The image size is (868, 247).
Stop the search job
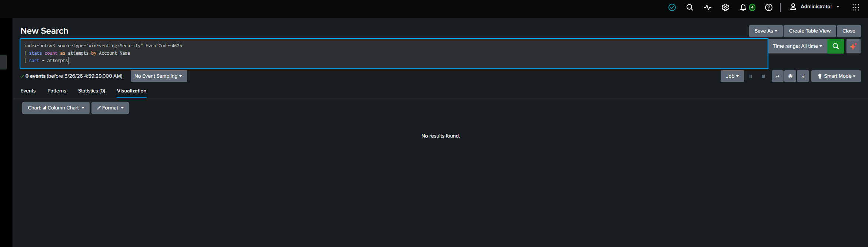[763, 76]
